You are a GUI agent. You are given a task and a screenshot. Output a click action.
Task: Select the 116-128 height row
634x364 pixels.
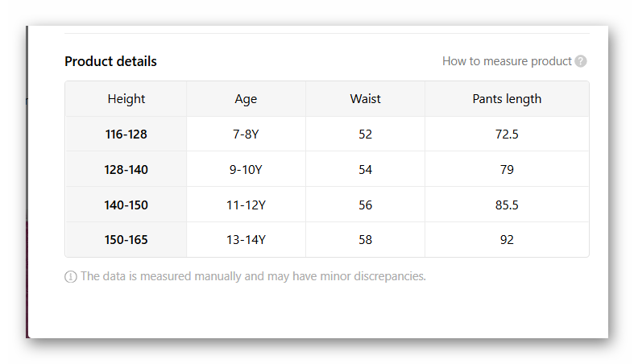(126, 134)
